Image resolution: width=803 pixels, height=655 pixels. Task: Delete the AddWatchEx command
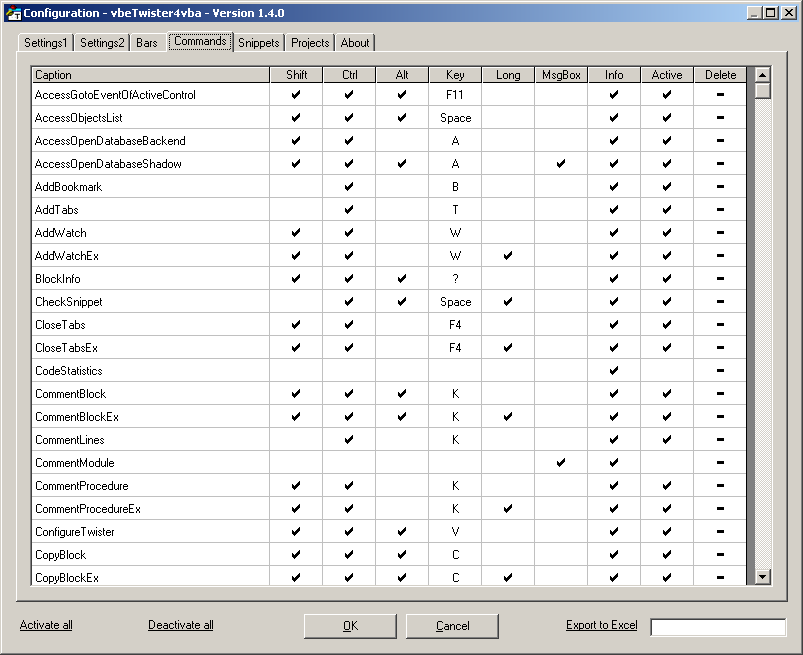(720, 256)
